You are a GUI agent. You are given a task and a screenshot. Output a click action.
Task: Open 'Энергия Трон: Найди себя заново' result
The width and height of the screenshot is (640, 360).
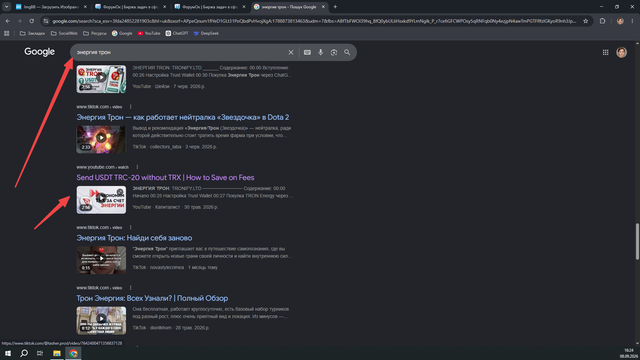pyautogui.click(x=134, y=238)
